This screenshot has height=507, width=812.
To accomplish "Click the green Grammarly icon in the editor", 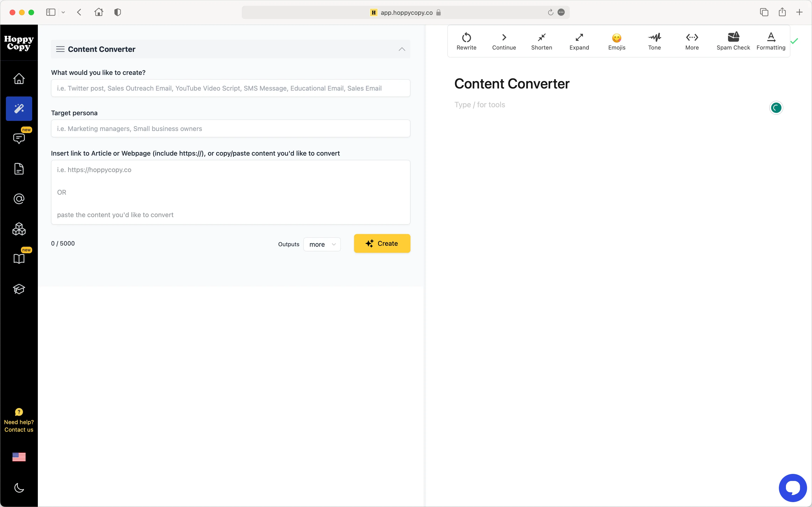I will coord(776,108).
